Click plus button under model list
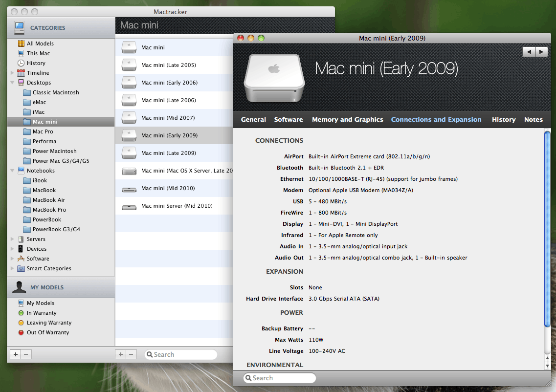This screenshot has height=392, width=556. (x=121, y=354)
